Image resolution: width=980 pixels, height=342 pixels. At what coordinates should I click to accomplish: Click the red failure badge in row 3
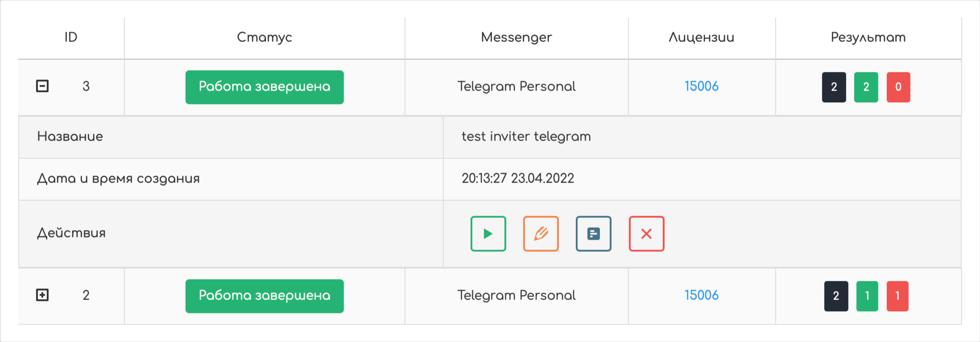point(898,87)
